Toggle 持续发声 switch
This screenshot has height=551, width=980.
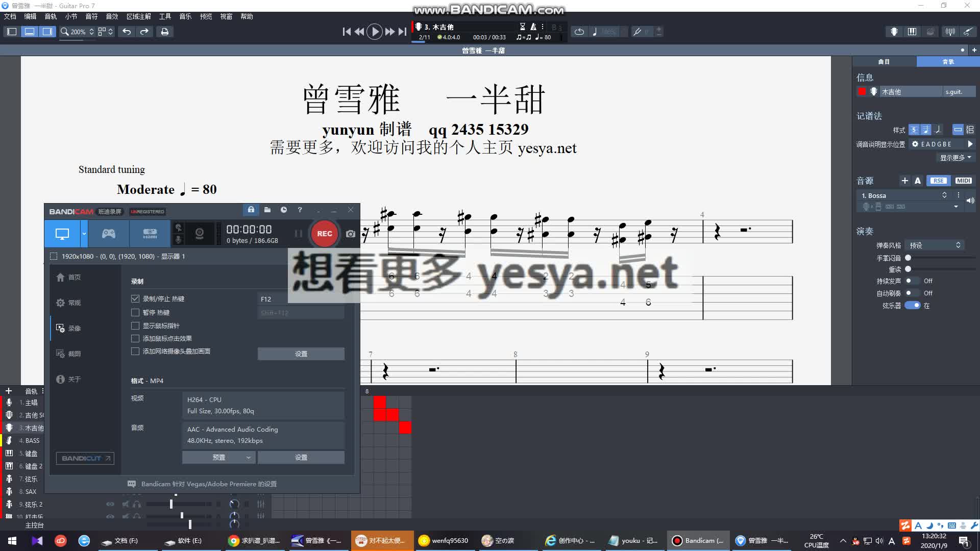point(912,281)
